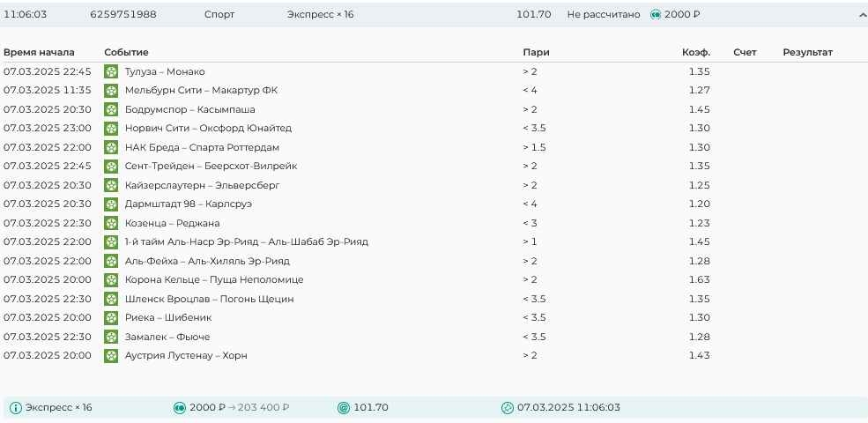Open the НАК Бреда – Спарта Роттердам event
Screen dimensions: 868x423
pyautogui.click(x=202, y=147)
